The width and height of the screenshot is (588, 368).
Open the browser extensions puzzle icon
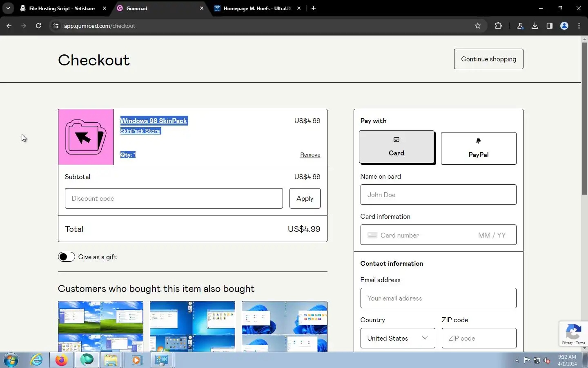pyautogui.click(x=498, y=26)
